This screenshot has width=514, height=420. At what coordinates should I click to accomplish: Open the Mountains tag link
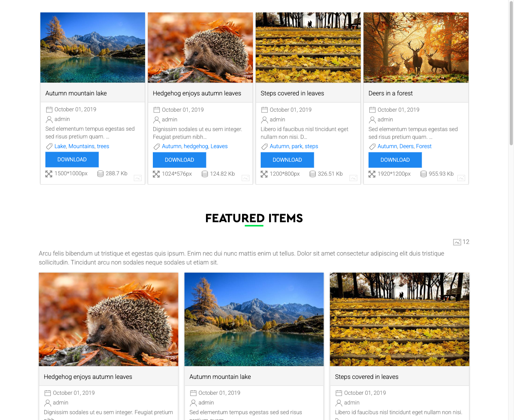81,147
